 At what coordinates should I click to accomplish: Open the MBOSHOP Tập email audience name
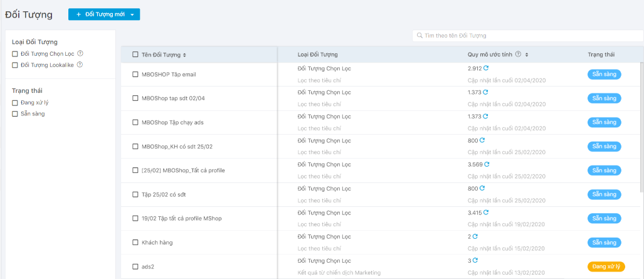coord(169,75)
